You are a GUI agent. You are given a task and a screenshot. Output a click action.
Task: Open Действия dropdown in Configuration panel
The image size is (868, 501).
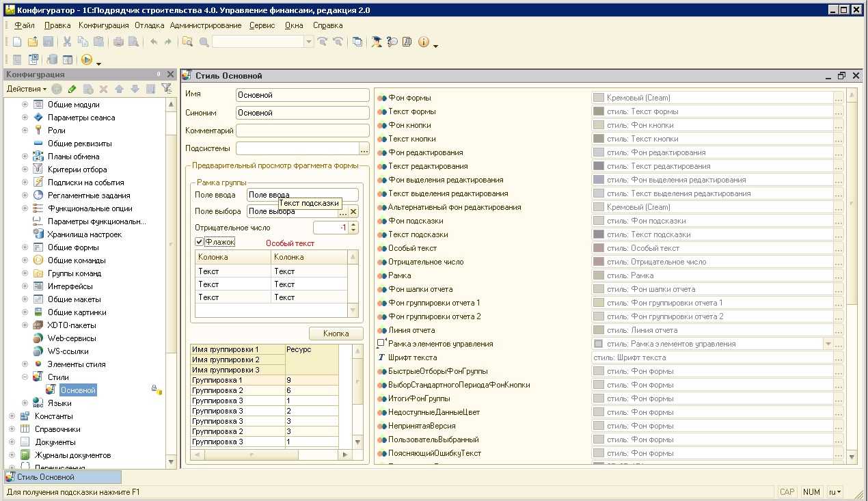(x=27, y=89)
